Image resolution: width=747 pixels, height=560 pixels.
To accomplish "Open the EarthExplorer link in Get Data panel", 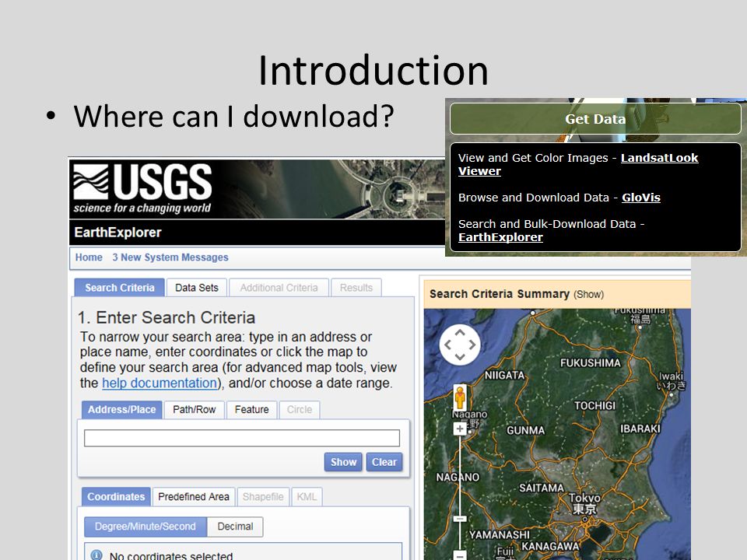I will click(x=500, y=237).
